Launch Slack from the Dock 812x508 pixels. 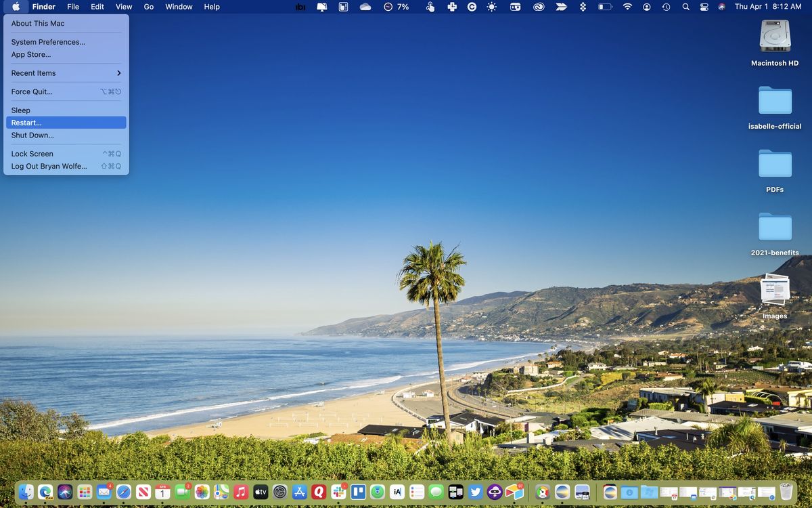click(338, 491)
